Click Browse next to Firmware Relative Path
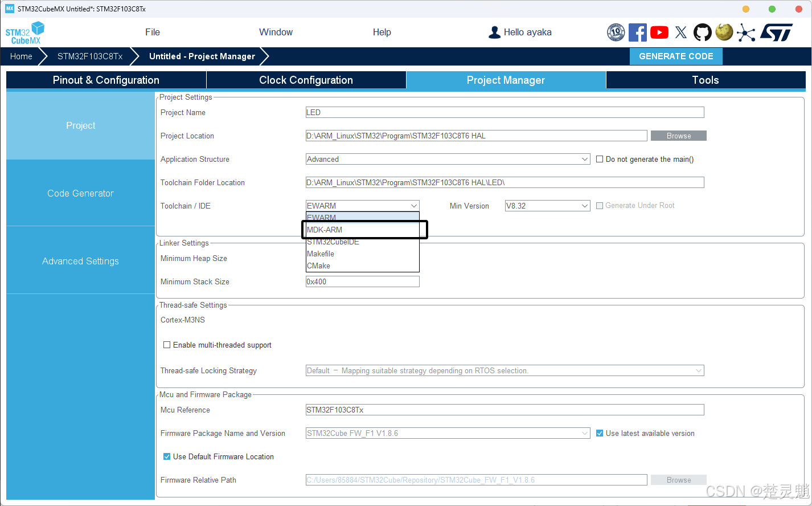The width and height of the screenshot is (812, 506). (679, 480)
